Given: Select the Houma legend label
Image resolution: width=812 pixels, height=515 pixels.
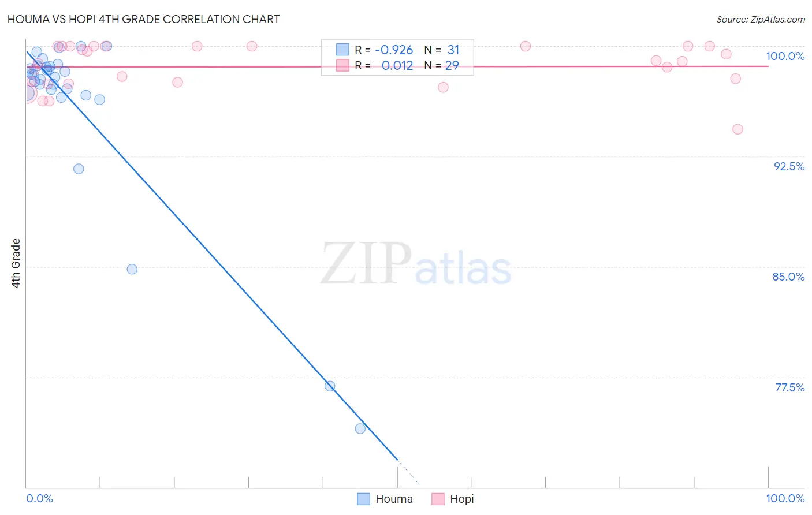Looking at the screenshot, I should [x=394, y=499].
